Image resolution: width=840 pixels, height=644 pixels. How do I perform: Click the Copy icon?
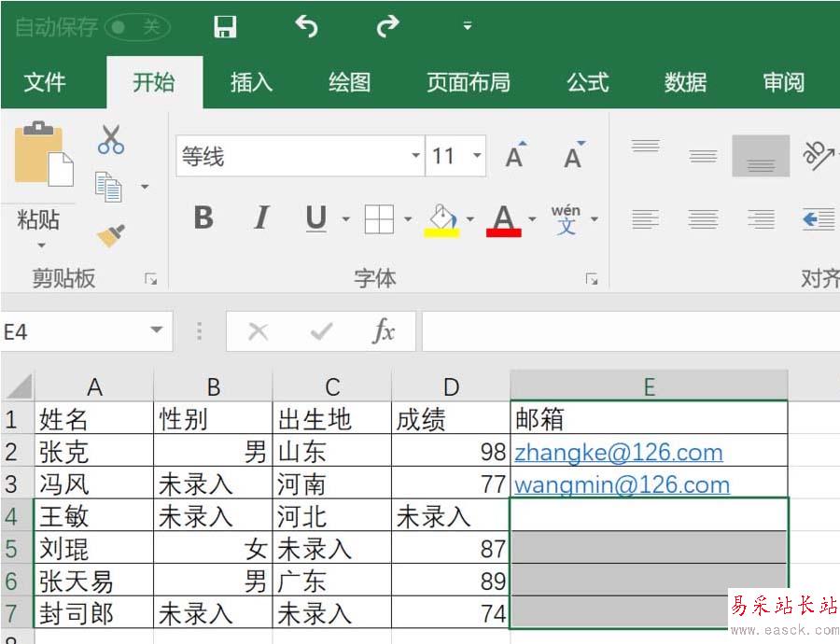[x=109, y=187]
